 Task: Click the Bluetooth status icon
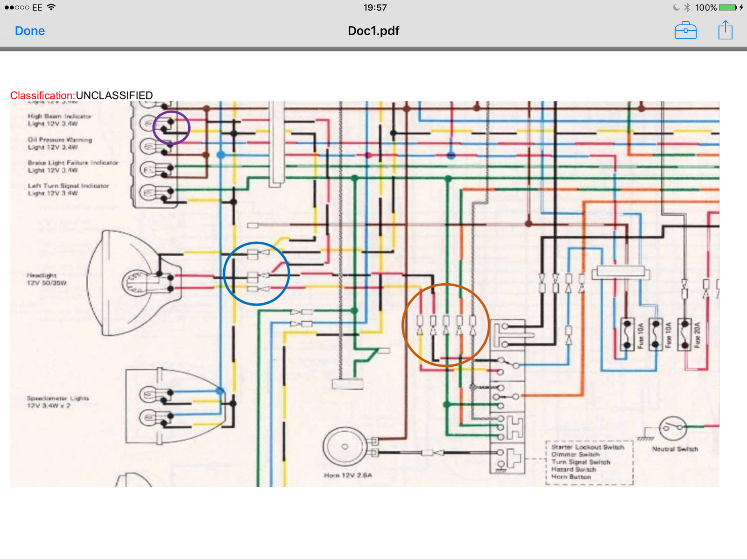[687, 7]
